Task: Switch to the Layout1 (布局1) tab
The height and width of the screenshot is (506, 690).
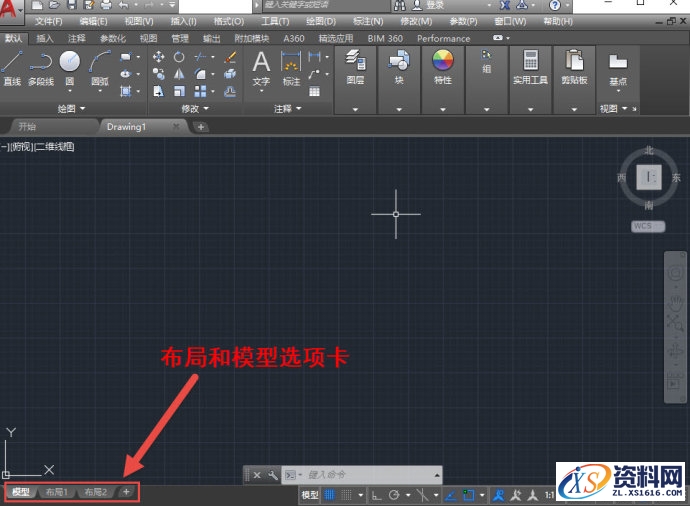Action: coord(57,492)
